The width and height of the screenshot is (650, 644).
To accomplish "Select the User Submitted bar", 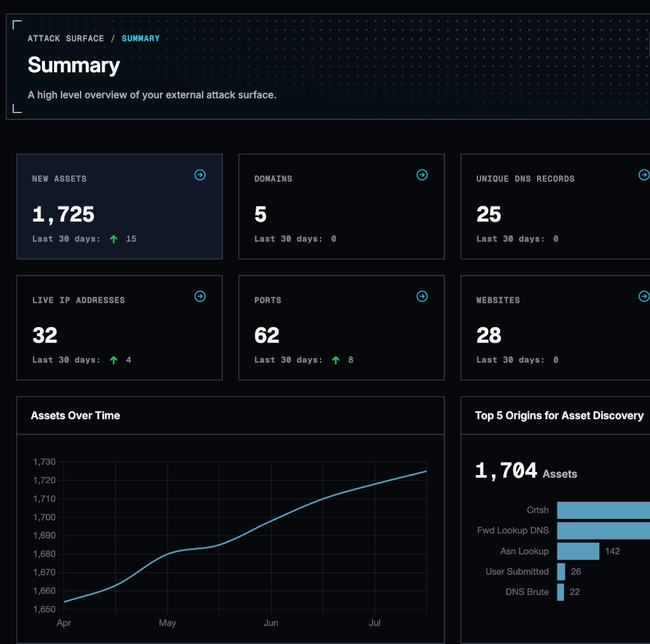I will click(561, 572).
